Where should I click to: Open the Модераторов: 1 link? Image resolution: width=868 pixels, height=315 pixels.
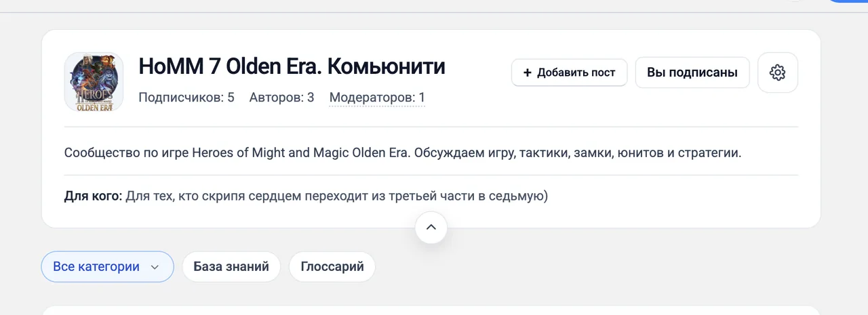377,98
